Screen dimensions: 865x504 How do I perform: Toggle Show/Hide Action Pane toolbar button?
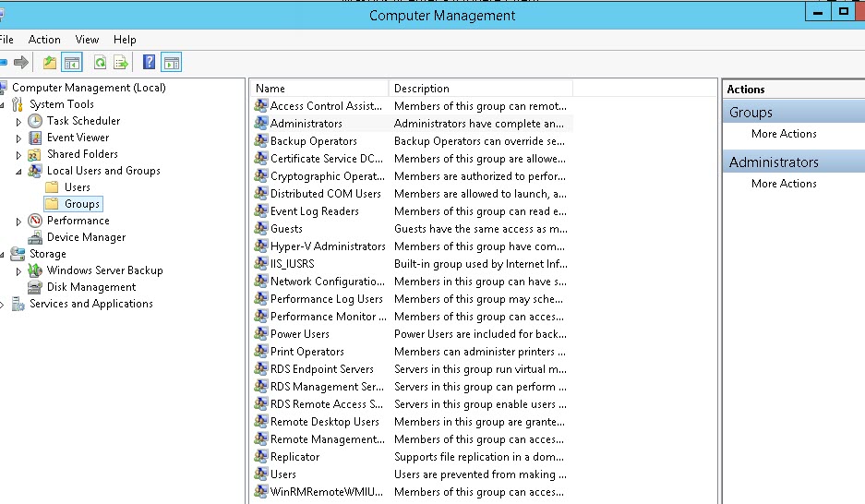171,63
